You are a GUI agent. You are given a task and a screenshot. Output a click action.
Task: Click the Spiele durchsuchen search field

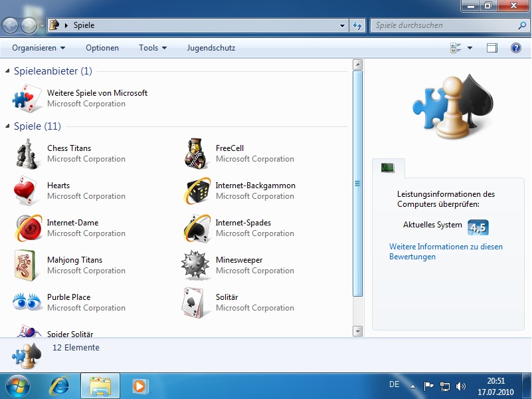pos(442,25)
